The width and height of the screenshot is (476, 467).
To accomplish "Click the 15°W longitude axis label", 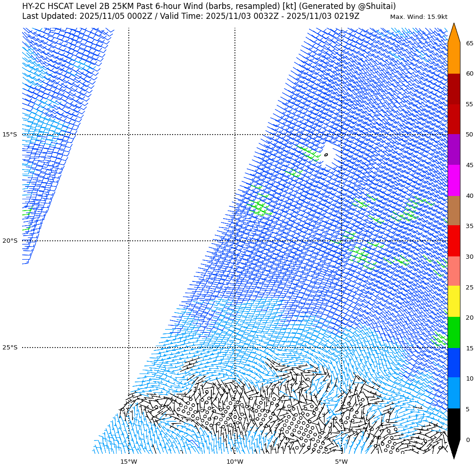I will pyautogui.click(x=128, y=461).
